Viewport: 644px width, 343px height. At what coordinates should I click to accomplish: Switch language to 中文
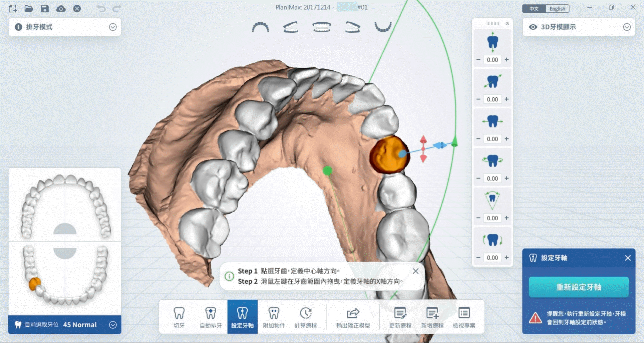pyautogui.click(x=534, y=9)
